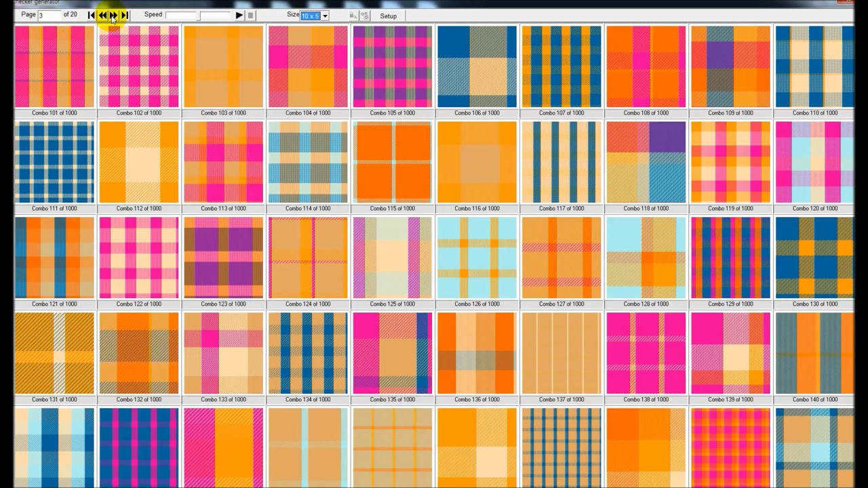This screenshot has width=868, height=488.
Task: Click the label 'Combo 122 of 1000'
Action: click(139, 304)
